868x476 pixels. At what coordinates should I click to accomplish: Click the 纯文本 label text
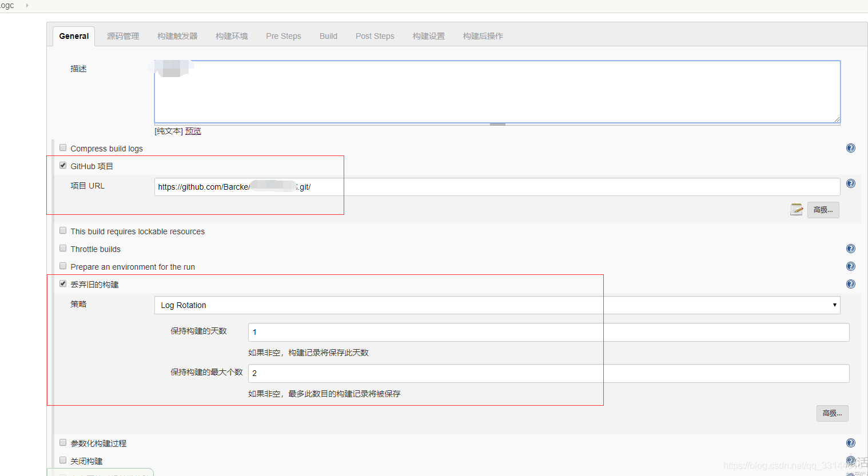click(x=169, y=131)
